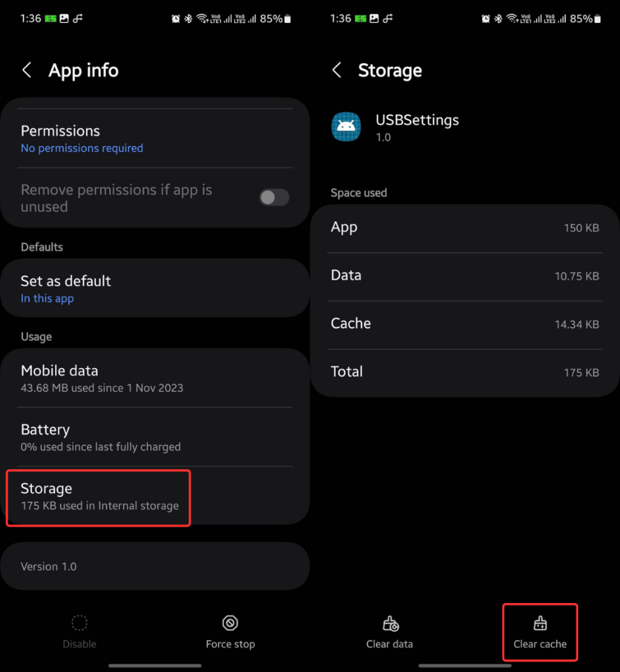Select the Data row showing 10.75 KB

click(465, 276)
